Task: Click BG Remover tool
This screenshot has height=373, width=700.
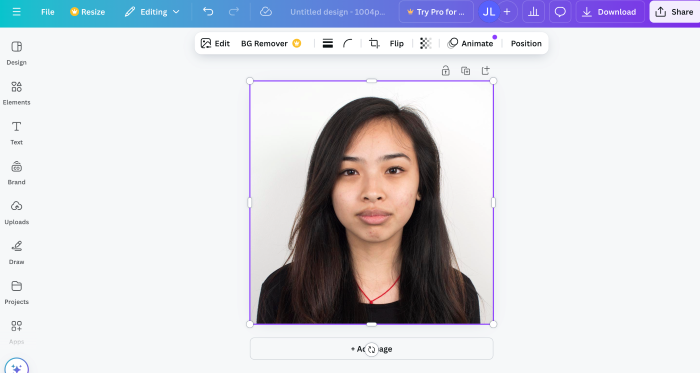Action: (271, 43)
